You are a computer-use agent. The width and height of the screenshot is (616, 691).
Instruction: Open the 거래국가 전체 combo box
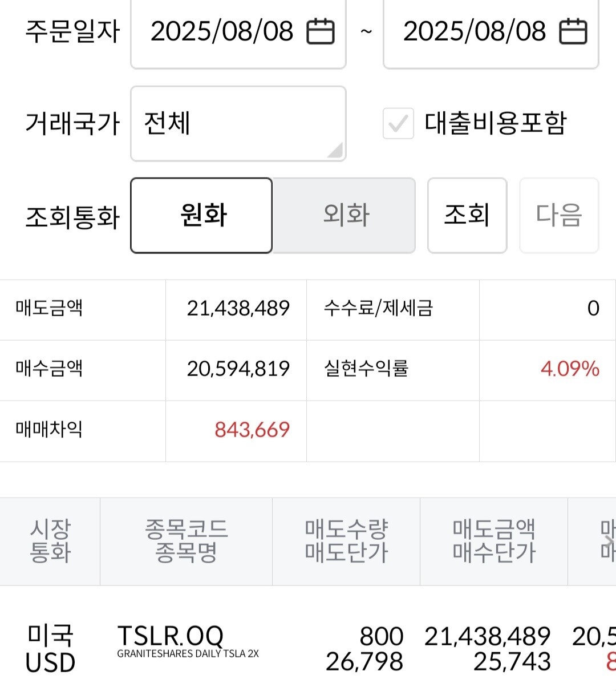(x=238, y=124)
